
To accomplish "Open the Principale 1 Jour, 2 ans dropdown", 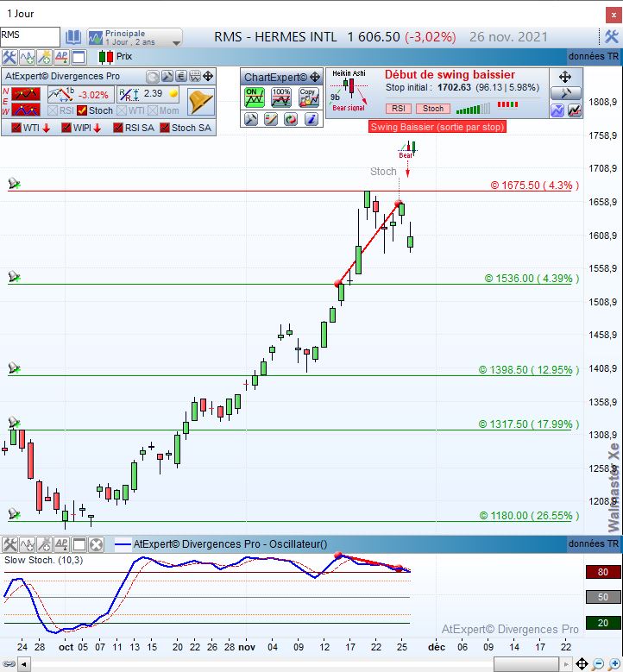I will coord(135,38).
